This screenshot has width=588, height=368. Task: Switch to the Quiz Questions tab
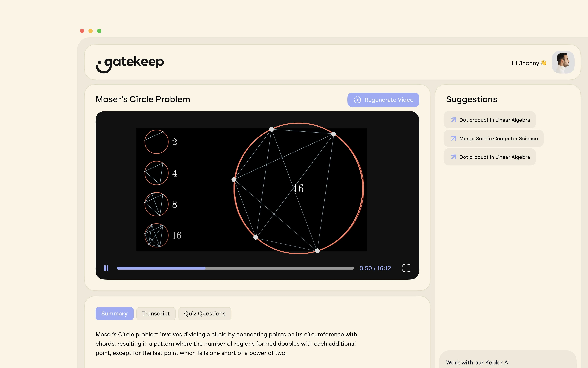pos(205,313)
